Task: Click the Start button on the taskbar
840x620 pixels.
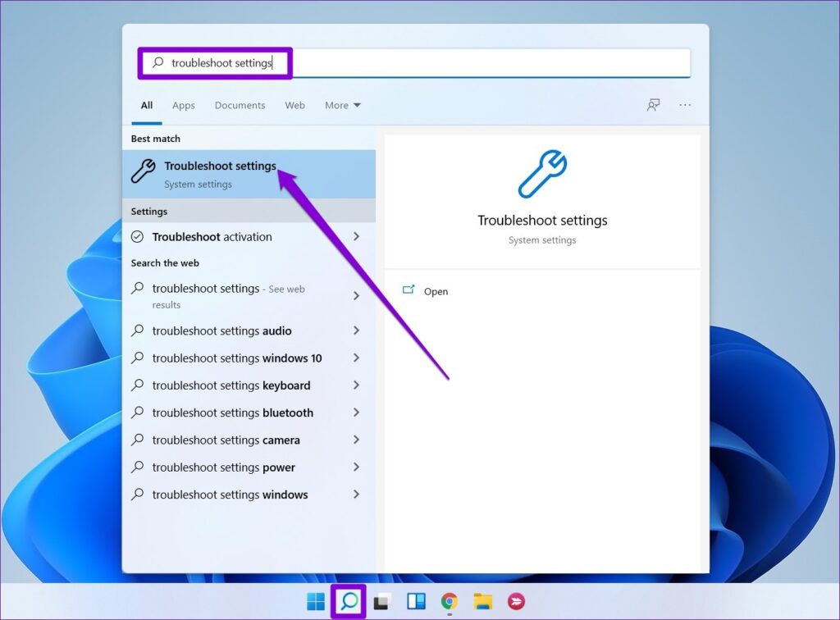Action: (315, 601)
